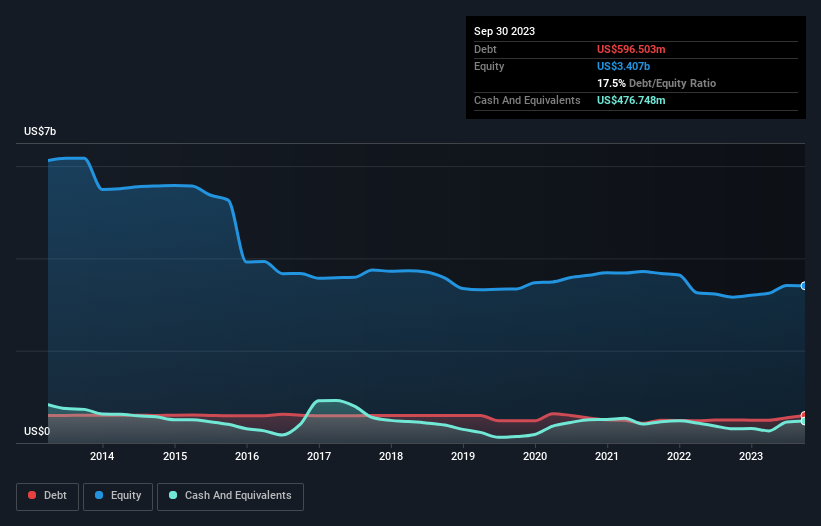The height and width of the screenshot is (526, 821).
Task: Select the Equity endpoint marker on chart
Action: click(804, 286)
